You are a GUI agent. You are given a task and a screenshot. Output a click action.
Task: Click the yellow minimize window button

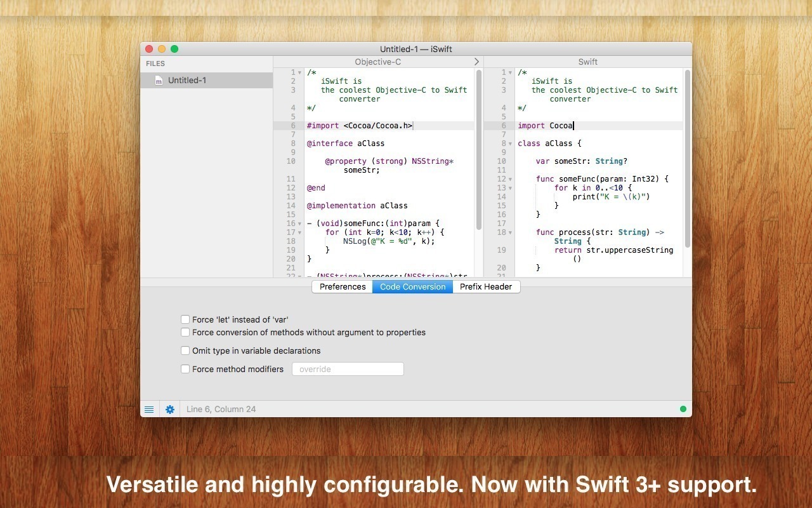(162, 49)
